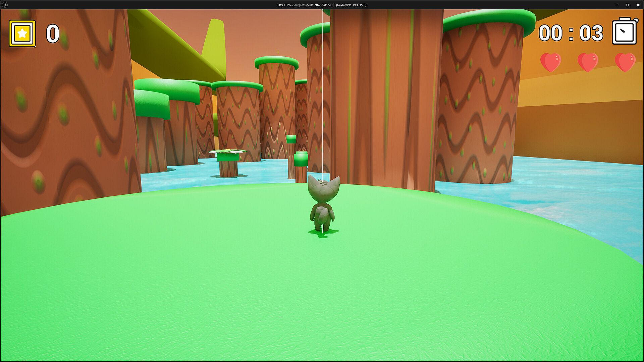Click the HOCF Preview window title text

[x=322, y=5]
